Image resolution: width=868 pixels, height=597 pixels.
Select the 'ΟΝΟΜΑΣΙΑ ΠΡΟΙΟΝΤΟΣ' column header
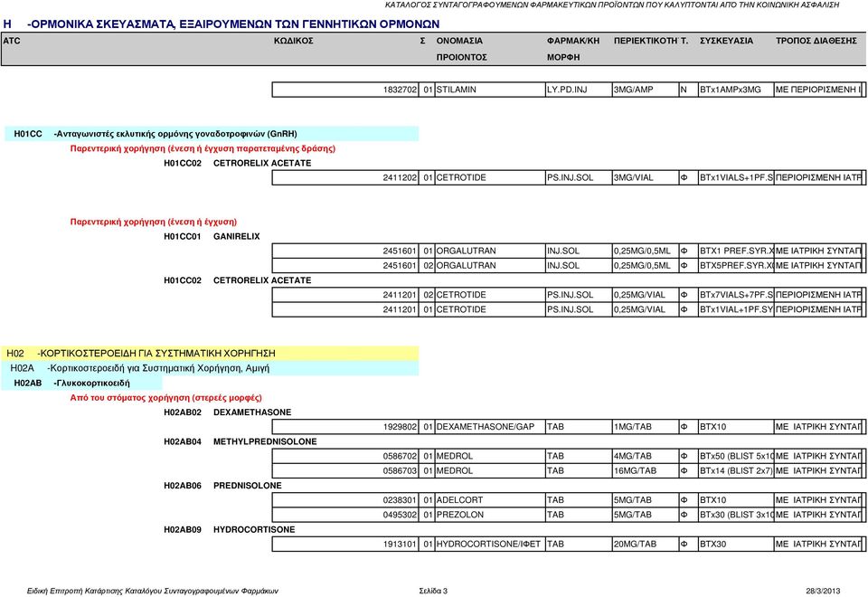pos(461,49)
